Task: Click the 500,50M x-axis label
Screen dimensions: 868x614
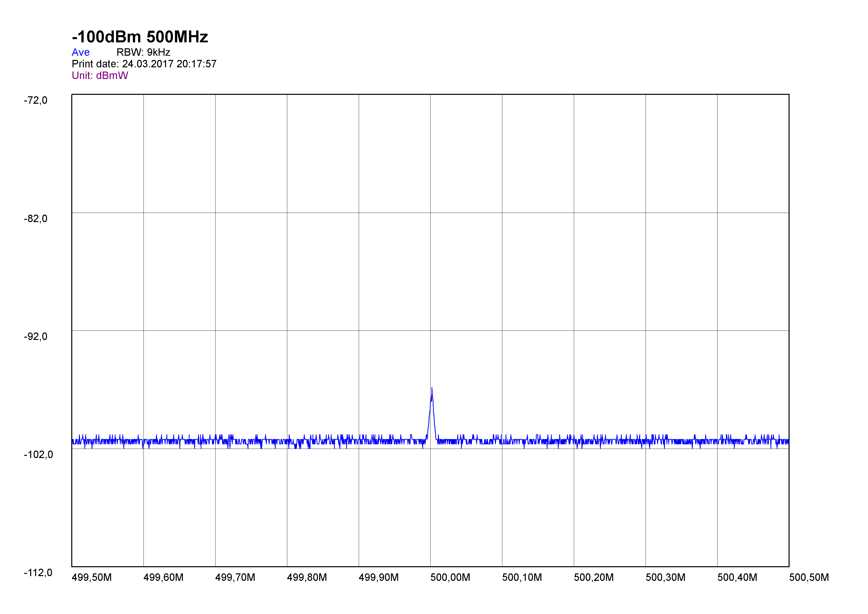Action: point(809,578)
